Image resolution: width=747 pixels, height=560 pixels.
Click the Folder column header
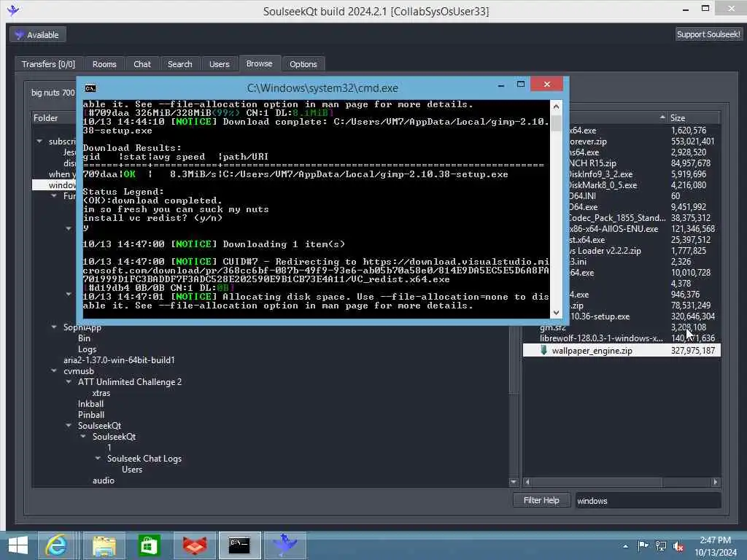point(53,117)
